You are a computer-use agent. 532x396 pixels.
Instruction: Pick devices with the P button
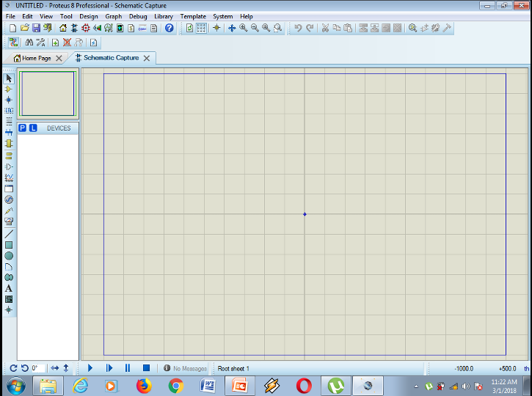click(22, 128)
